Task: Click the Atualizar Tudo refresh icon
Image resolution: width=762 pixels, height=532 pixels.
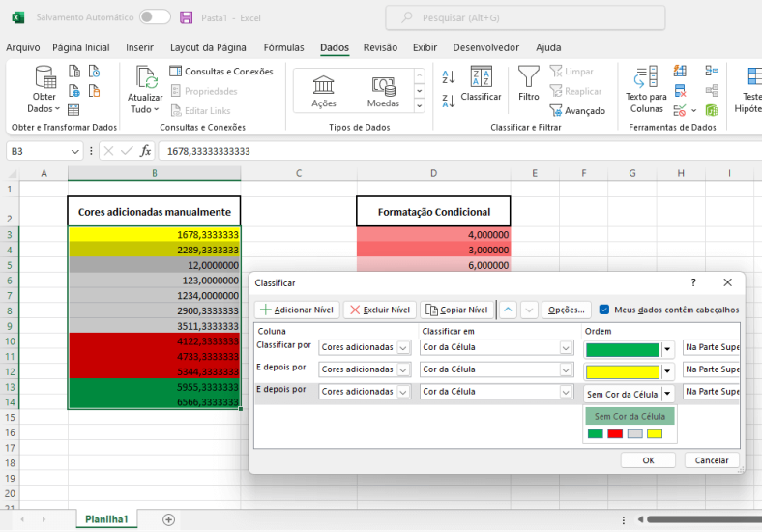Action: (146, 77)
